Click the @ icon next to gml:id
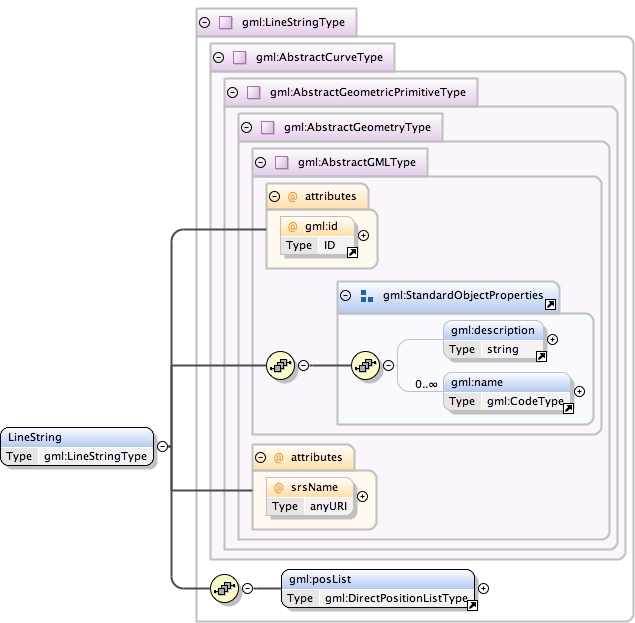 (x=292, y=227)
